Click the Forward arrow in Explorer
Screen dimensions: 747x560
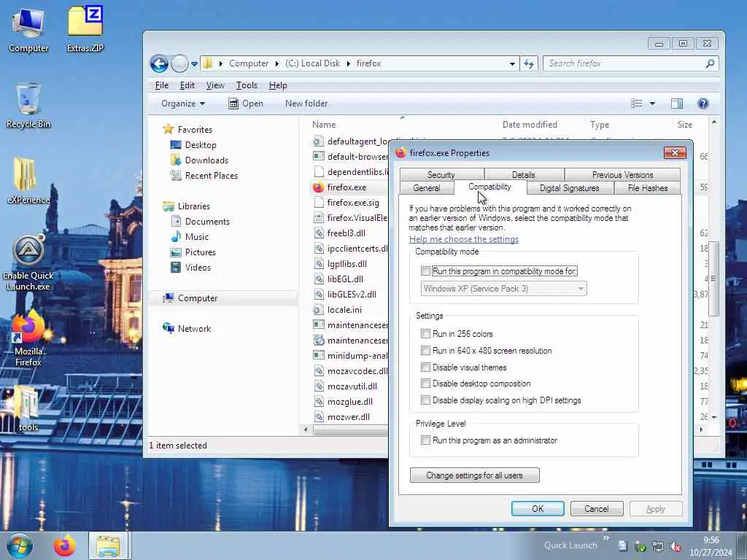[x=179, y=63]
